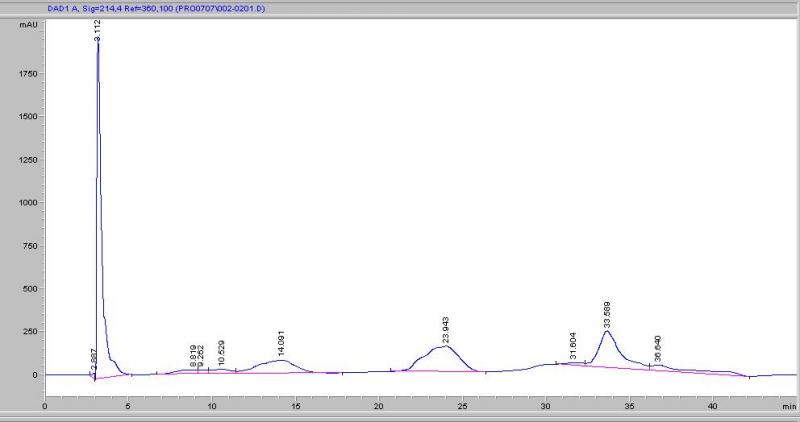Click the 750 y-axis tick value
Image resolution: width=800 pixels, height=422 pixels.
(31, 246)
